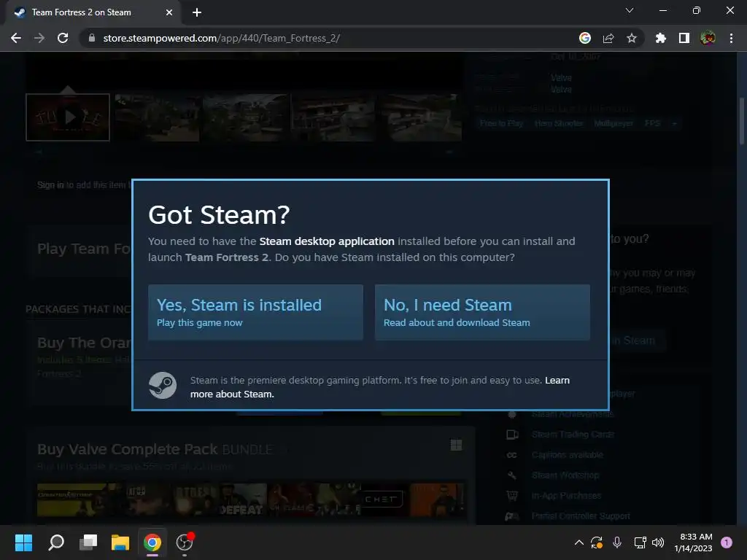Expand the tab search chevron in the title bar

(630, 10)
